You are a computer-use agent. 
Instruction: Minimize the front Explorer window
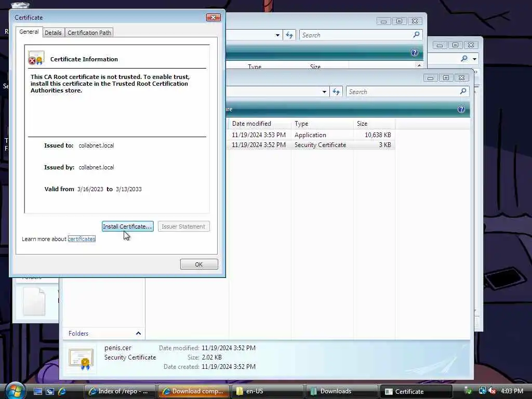pos(430,78)
